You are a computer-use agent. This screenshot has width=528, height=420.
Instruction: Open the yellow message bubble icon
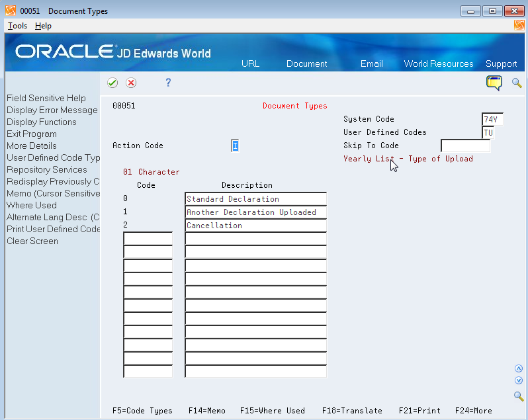pyautogui.click(x=494, y=83)
